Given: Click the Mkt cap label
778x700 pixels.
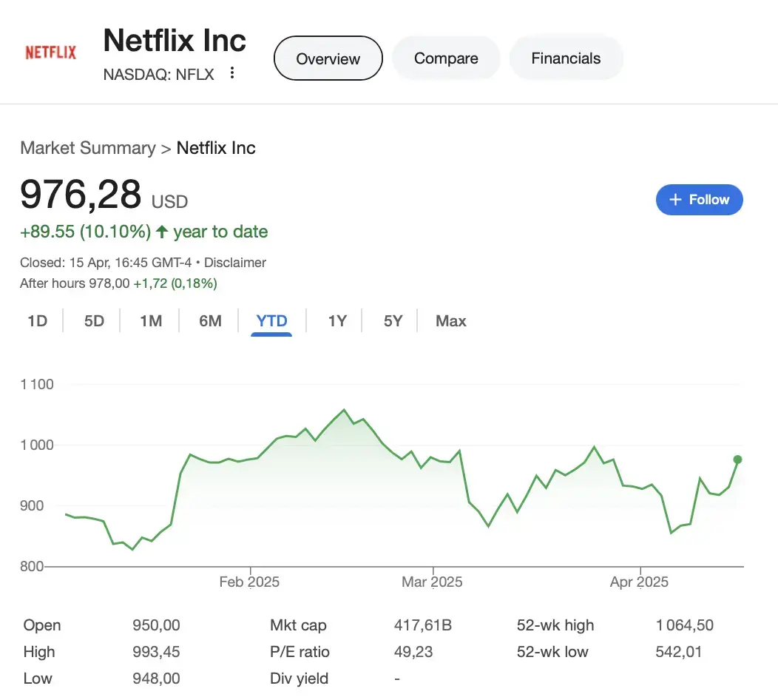Looking at the screenshot, I should click(x=298, y=625).
